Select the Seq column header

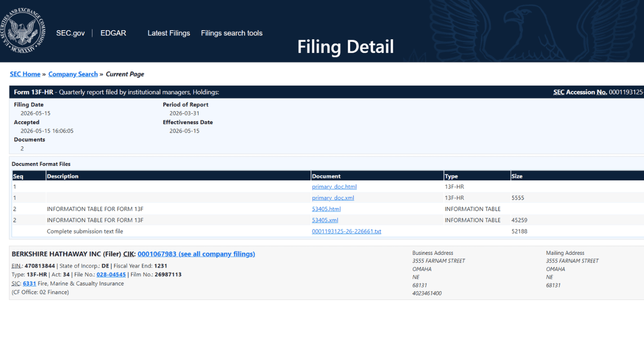click(x=18, y=176)
